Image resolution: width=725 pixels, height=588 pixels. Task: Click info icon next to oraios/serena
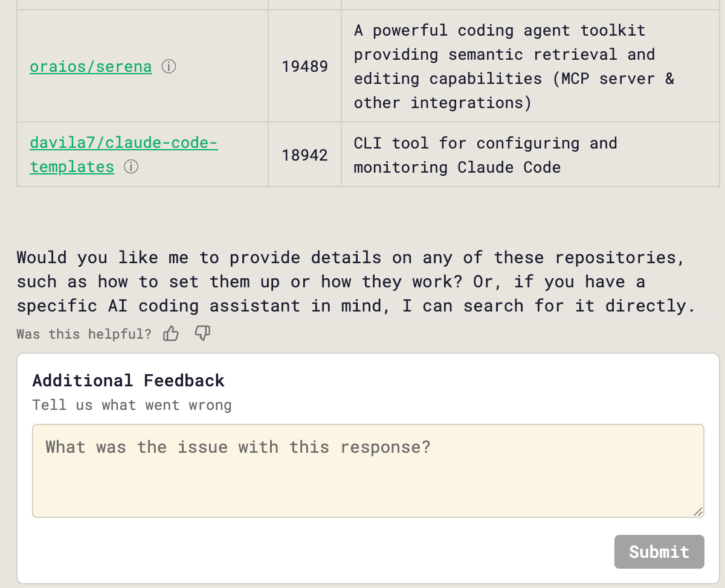(169, 66)
